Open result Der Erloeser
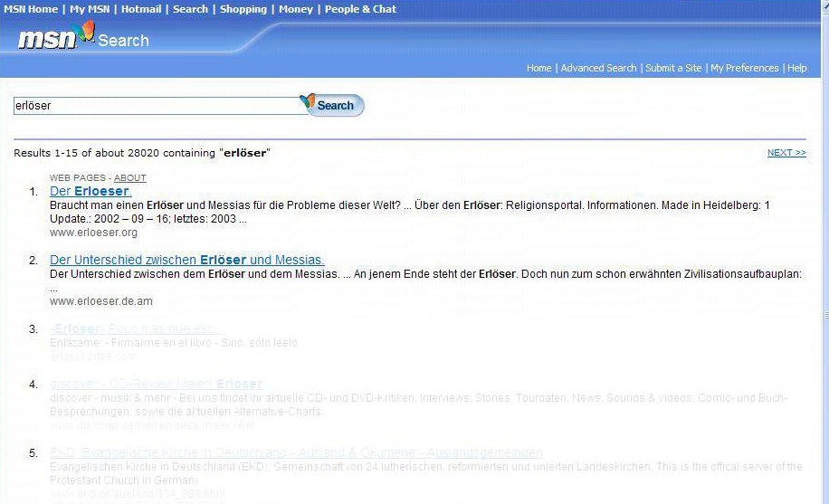This screenshot has height=504, width=829. 91,191
